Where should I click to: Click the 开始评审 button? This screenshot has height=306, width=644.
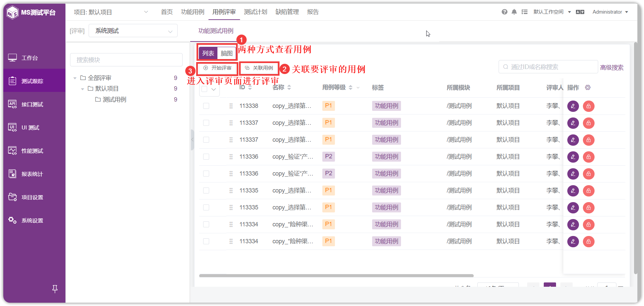217,68
